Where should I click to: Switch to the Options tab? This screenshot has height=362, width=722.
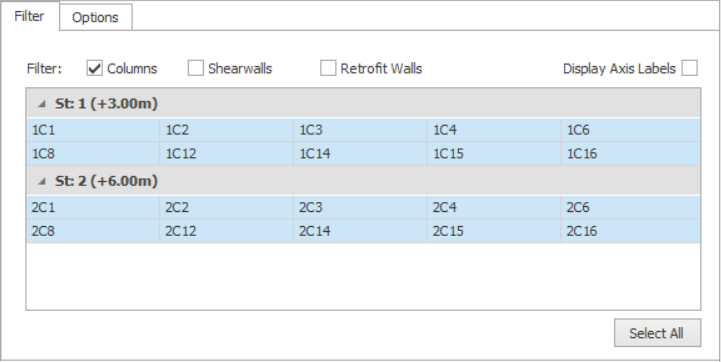95,18
